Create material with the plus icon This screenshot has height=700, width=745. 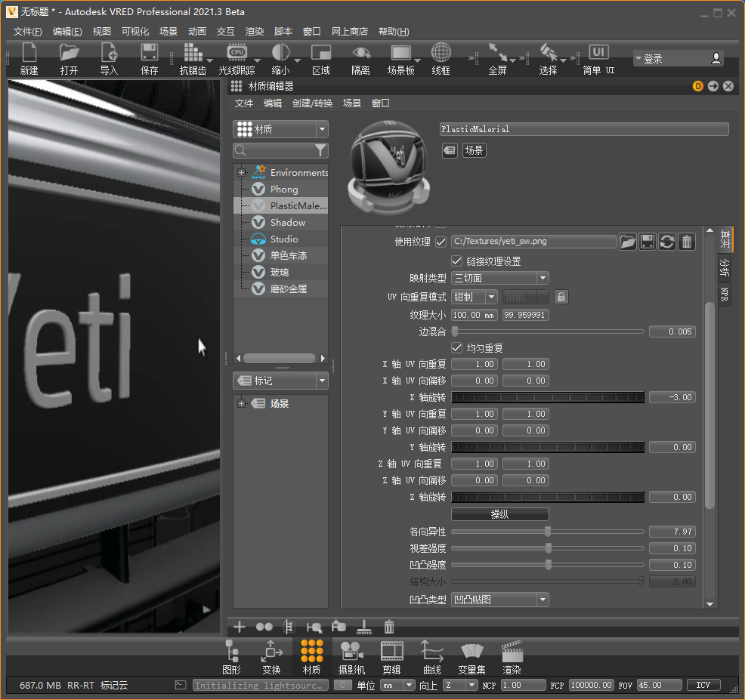[239, 627]
